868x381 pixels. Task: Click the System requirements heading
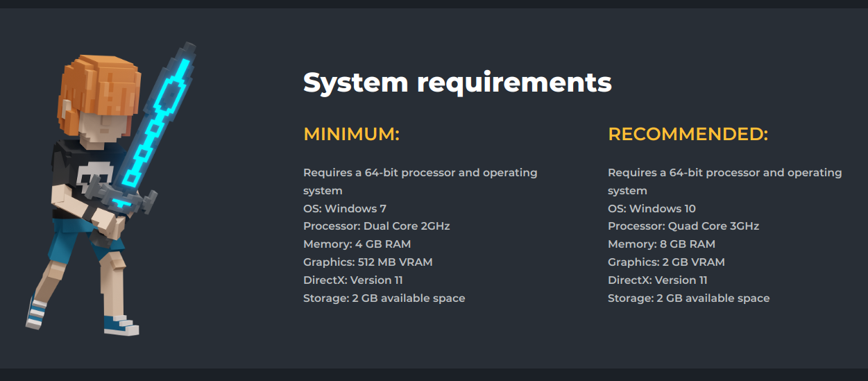[x=457, y=82]
